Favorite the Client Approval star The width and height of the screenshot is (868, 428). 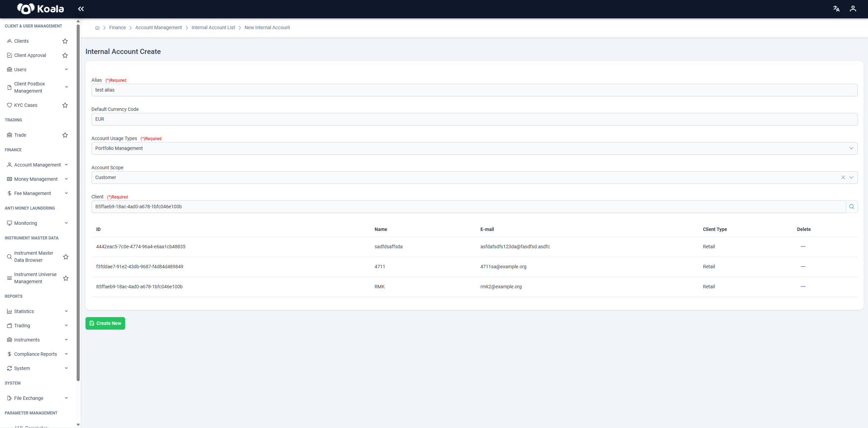tap(65, 55)
